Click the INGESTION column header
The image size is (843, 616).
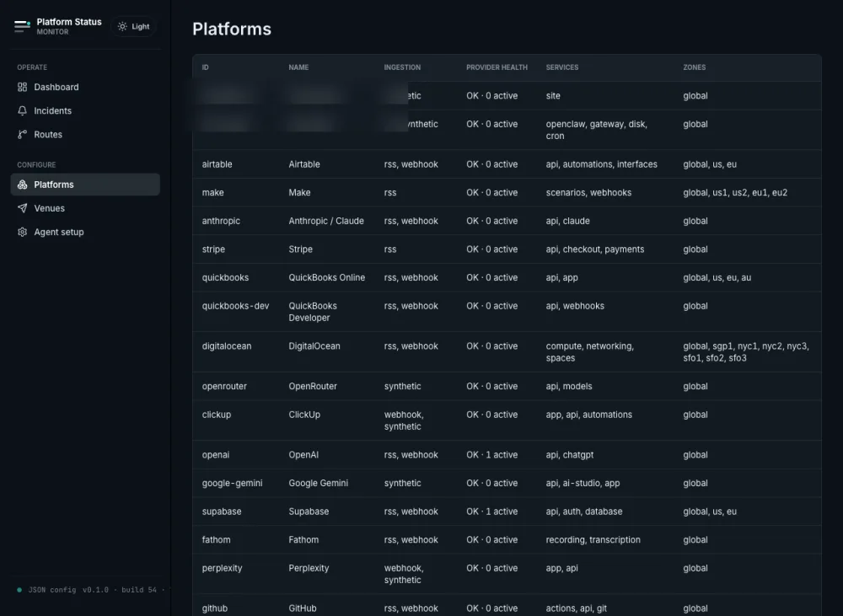(402, 67)
